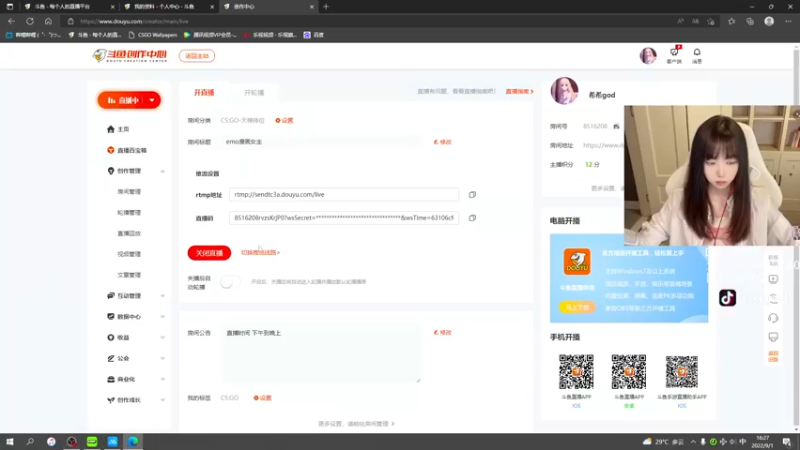Copy the rtmp address with its copy icon
This screenshot has width=800, height=450.
(x=472, y=194)
